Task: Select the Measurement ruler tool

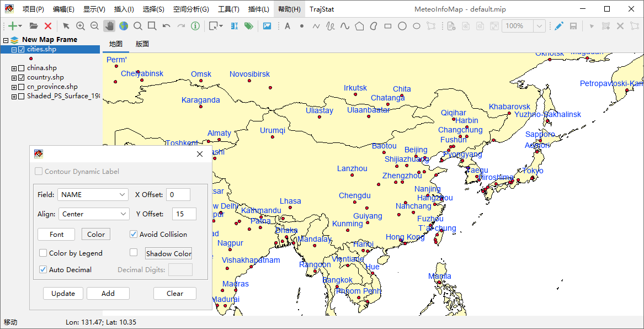Action: pos(235,26)
